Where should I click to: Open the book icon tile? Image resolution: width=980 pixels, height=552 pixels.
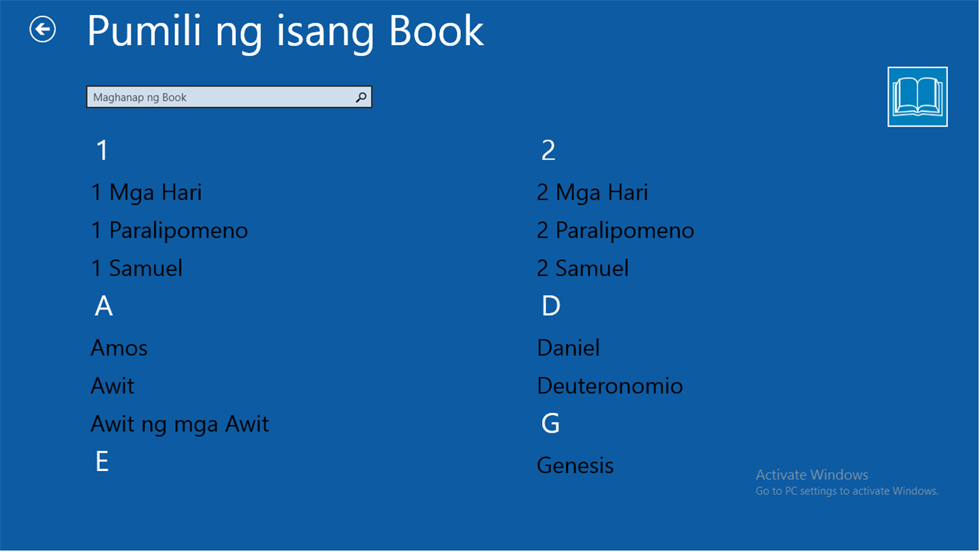[x=917, y=97]
